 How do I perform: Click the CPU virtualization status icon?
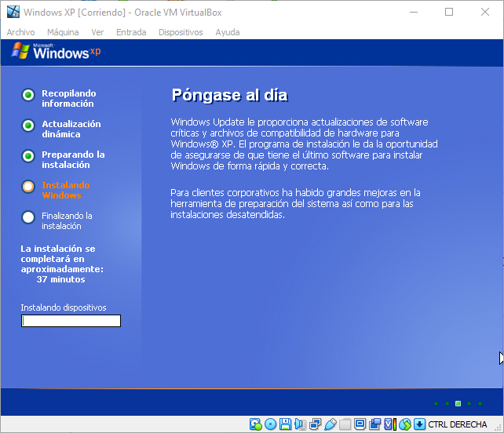tap(390, 424)
